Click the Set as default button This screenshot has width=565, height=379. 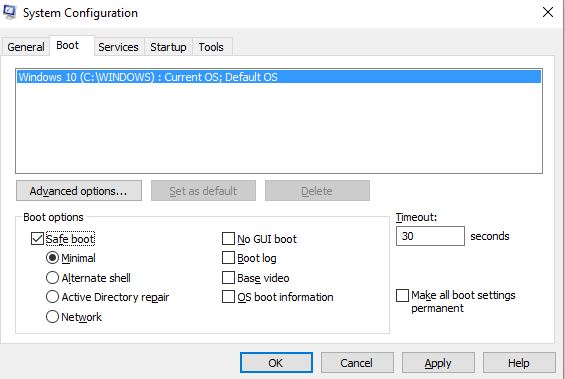point(203,191)
